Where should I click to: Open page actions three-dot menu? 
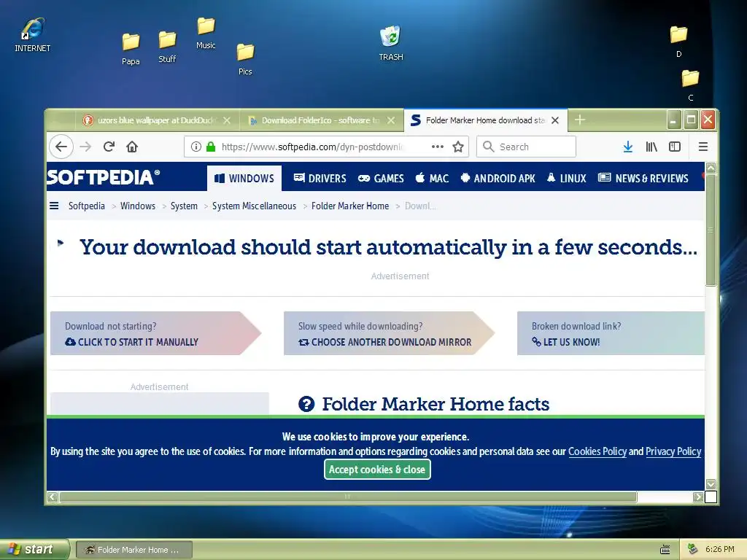[438, 147]
